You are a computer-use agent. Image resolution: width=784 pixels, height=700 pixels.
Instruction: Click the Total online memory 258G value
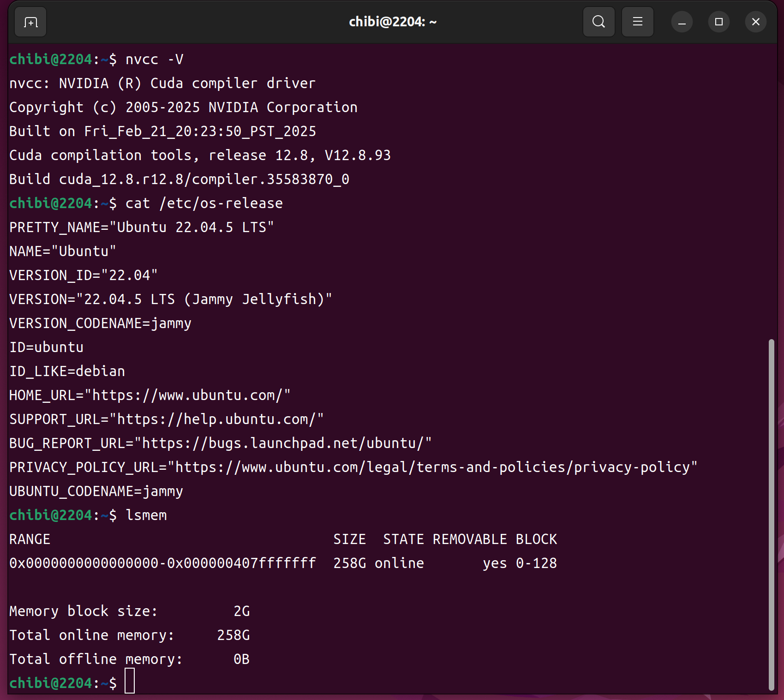233,635
